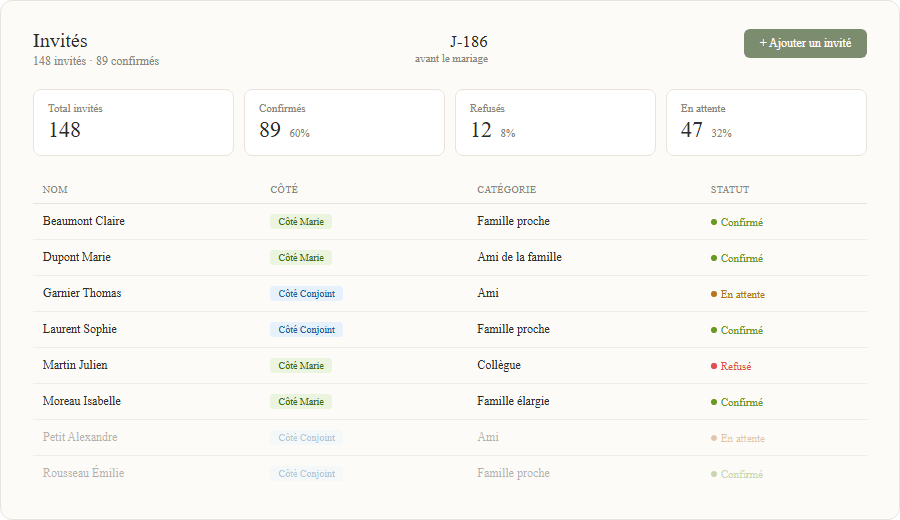Click Ami de la famille category
The width and height of the screenshot is (900, 520).
tap(519, 257)
